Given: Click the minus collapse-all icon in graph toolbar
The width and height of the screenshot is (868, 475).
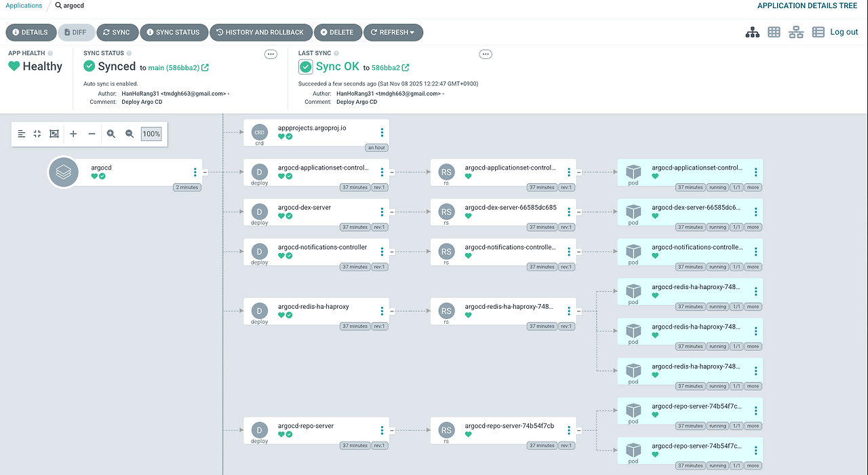Looking at the screenshot, I should (92, 134).
